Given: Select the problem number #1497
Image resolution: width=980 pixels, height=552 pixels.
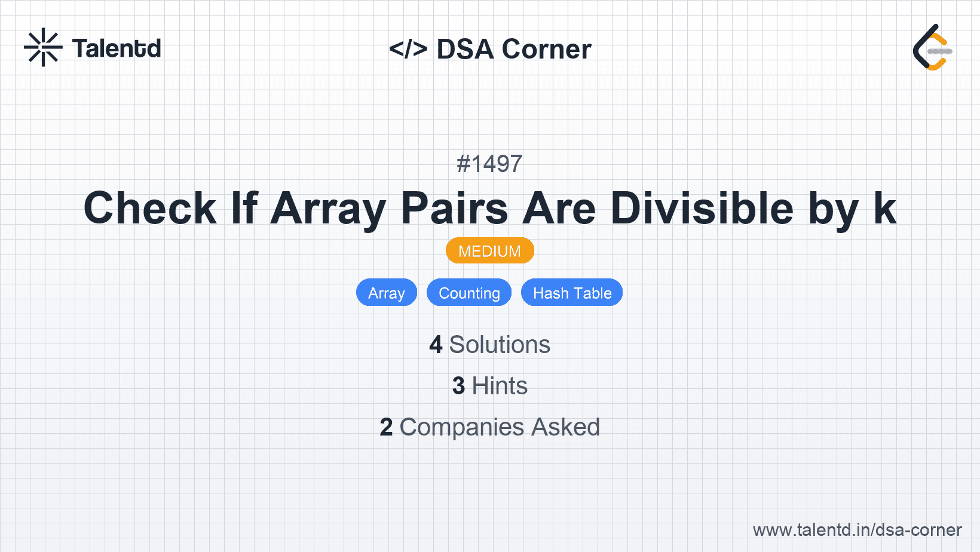Looking at the screenshot, I should pyautogui.click(x=489, y=164).
